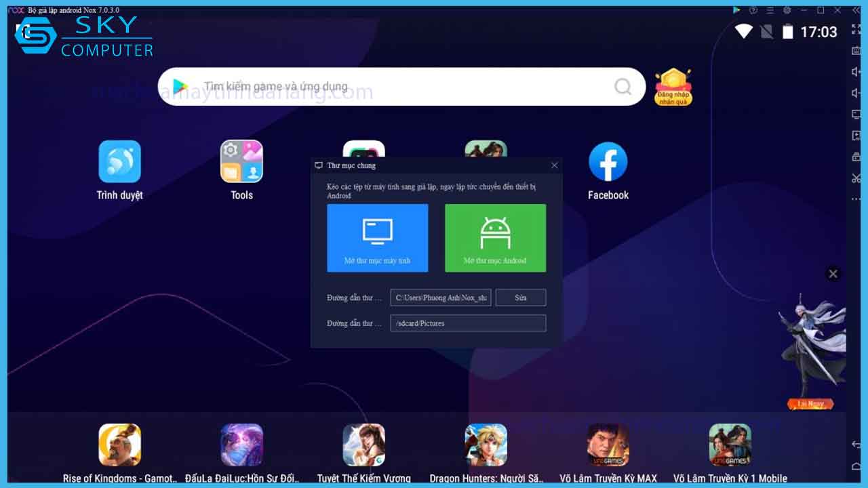The width and height of the screenshot is (868, 488).
Task: Open Nox emulator settings gear
Action: [x=785, y=10]
